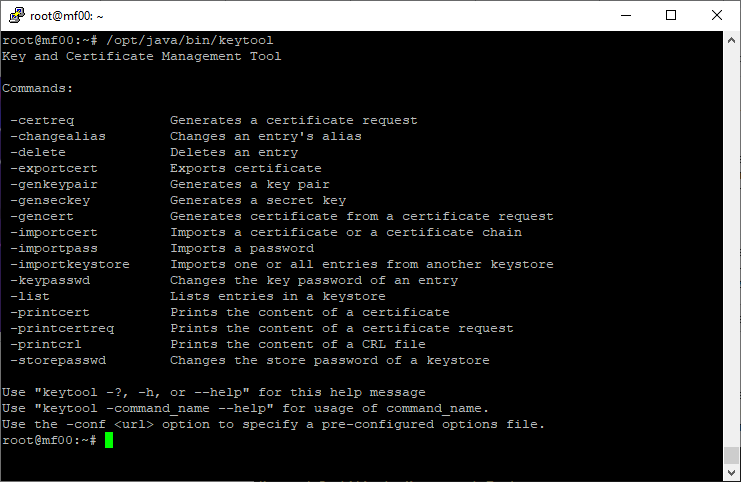Click "Deletes an entry" description
This screenshot has width=741, height=482.
(x=234, y=153)
